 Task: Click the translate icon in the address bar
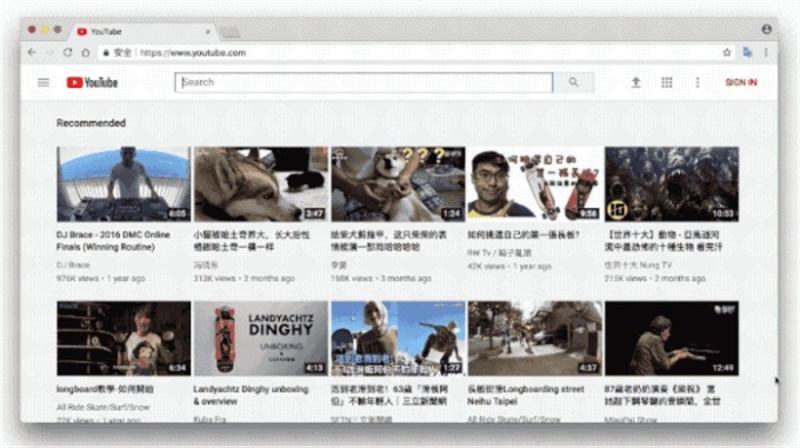coord(747,52)
